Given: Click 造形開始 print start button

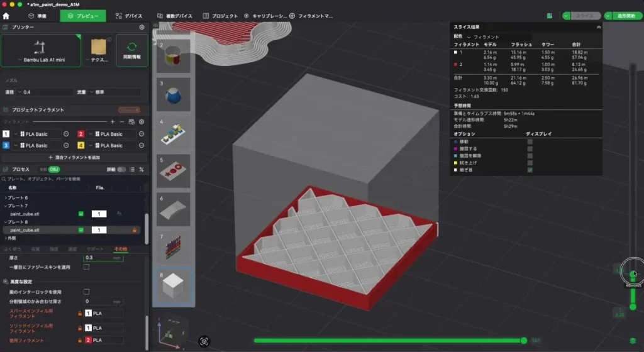Looking at the screenshot, I should [626, 16].
